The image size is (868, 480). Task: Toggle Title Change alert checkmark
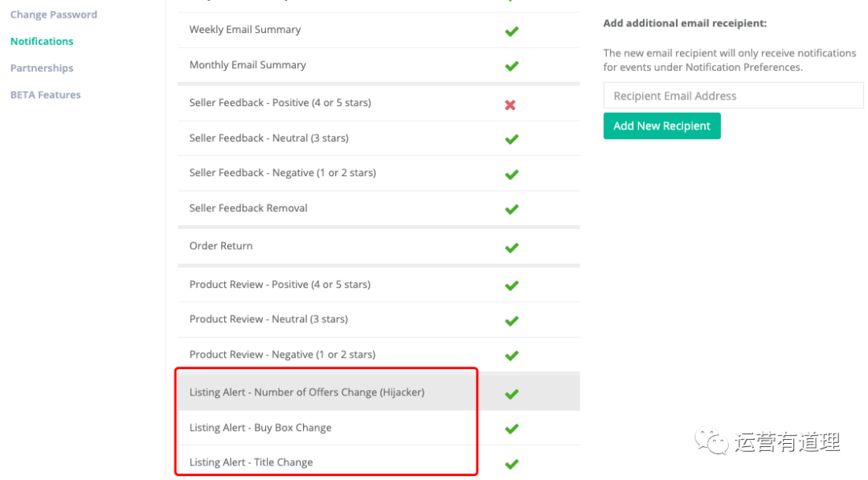tap(511, 463)
